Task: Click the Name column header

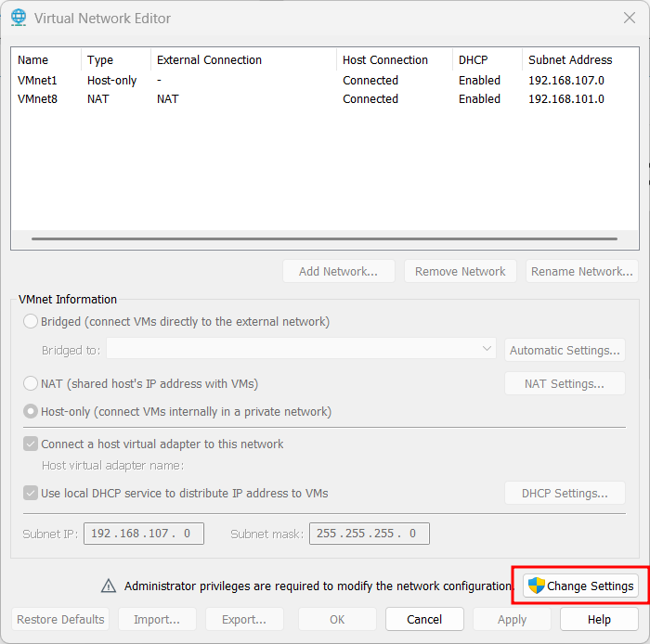Action: [x=46, y=60]
